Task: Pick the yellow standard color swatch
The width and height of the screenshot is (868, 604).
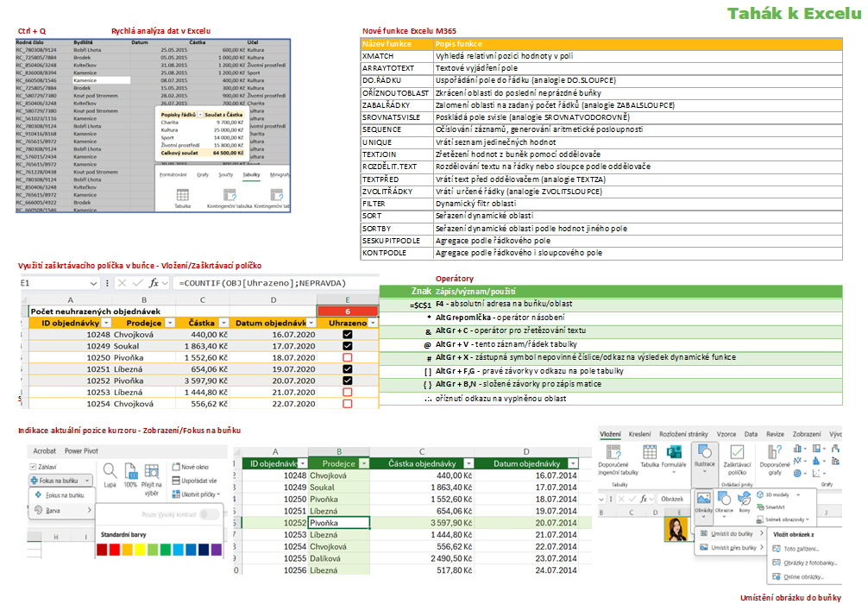Action: [x=140, y=549]
